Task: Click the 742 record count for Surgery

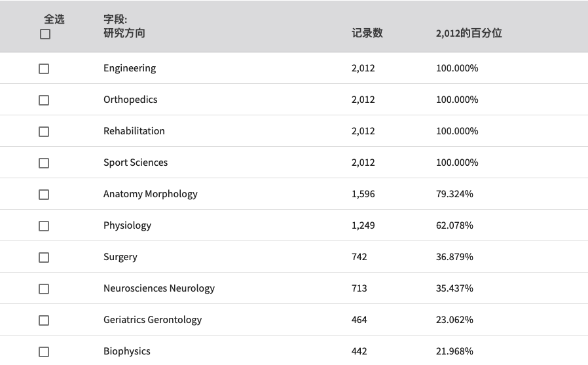Action: [x=359, y=257]
